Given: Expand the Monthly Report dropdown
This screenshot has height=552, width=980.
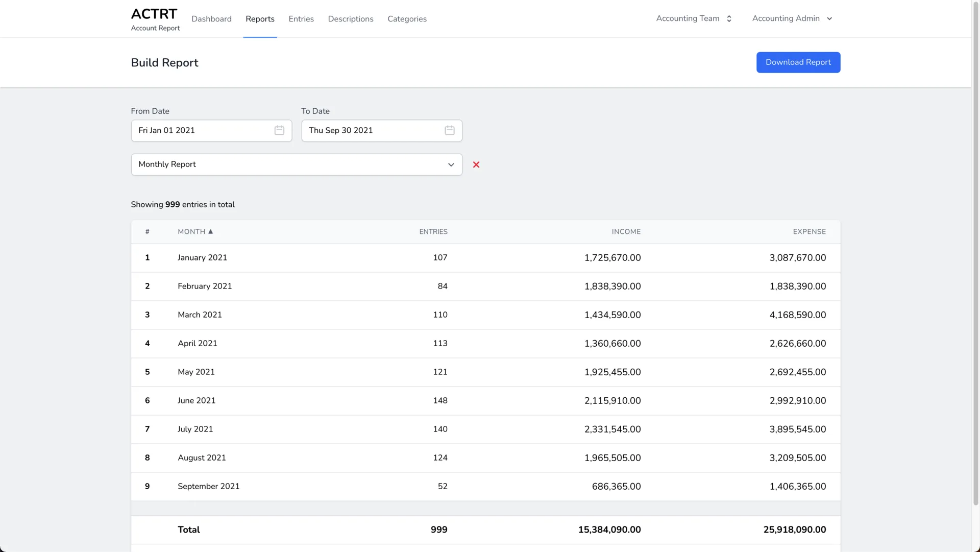Looking at the screenshot, I should pyautogui.click(x=297, y=164).
